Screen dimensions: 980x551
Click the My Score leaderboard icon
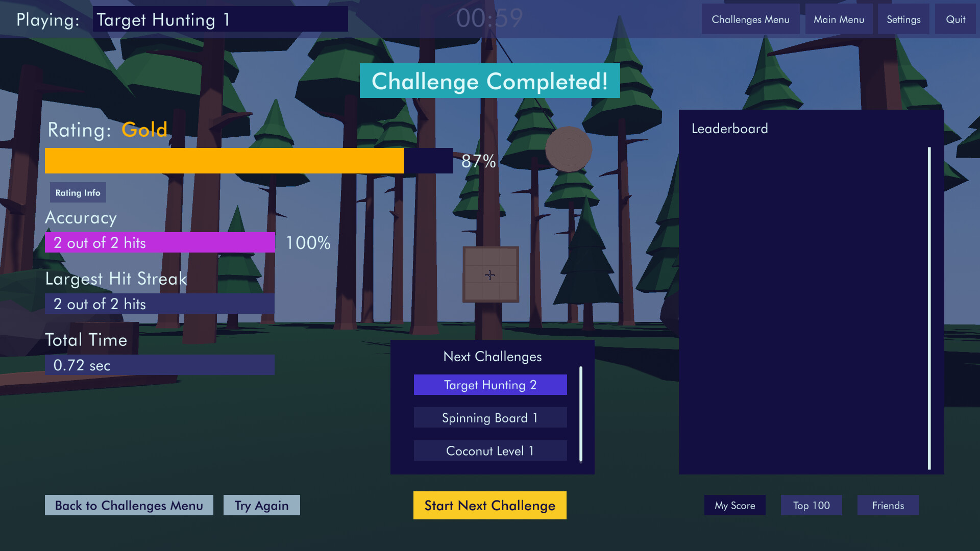(734, 505)
